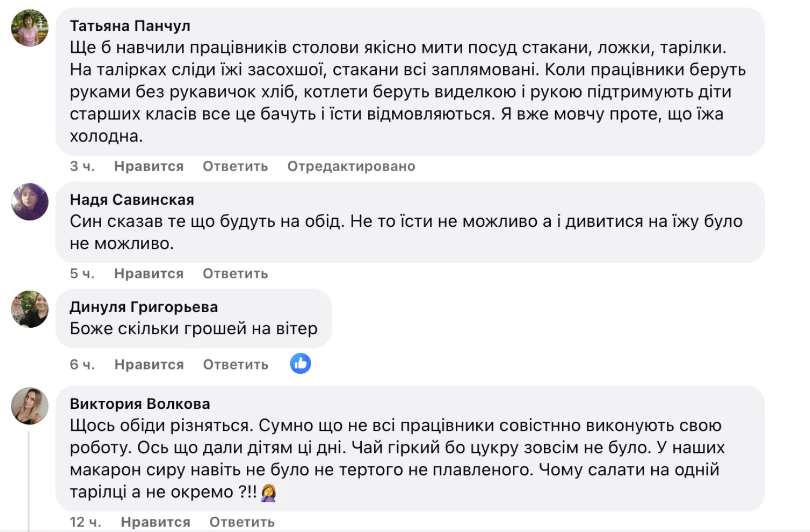Click the name Динуля Григорьева

point(144,307)
